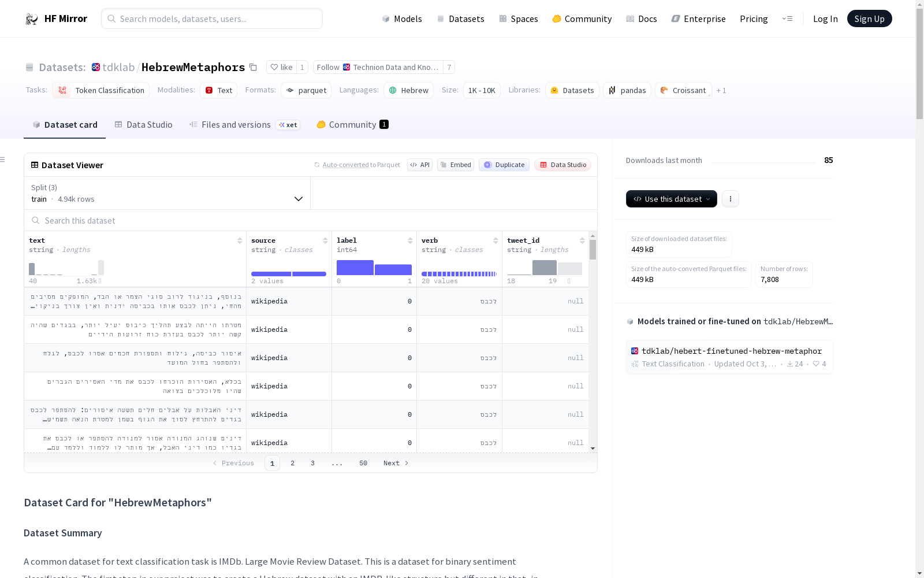The width and height of the screenshot is (924, 578).
Task: Open the three-dot more options button
Action: pos(731,199)
